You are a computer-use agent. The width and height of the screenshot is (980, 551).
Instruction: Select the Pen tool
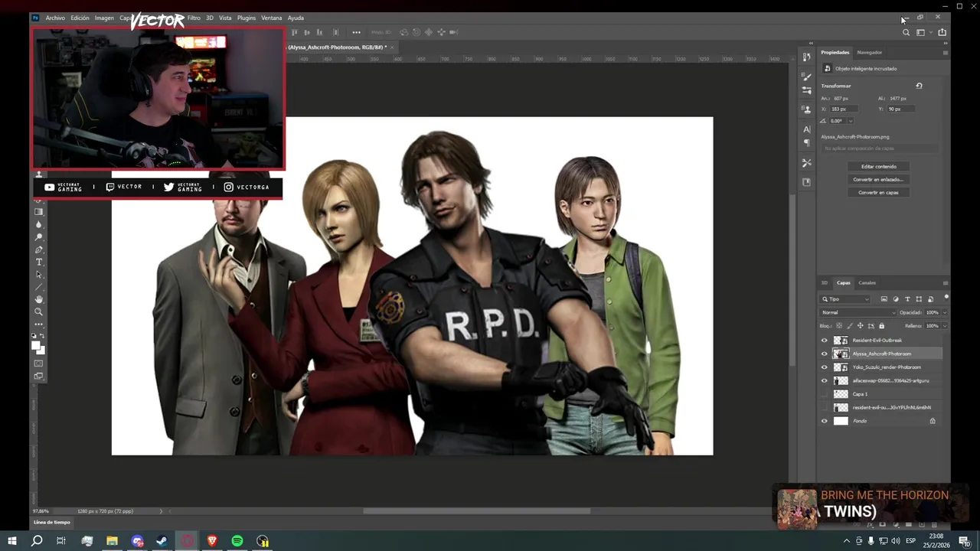[x=39, y=249]
